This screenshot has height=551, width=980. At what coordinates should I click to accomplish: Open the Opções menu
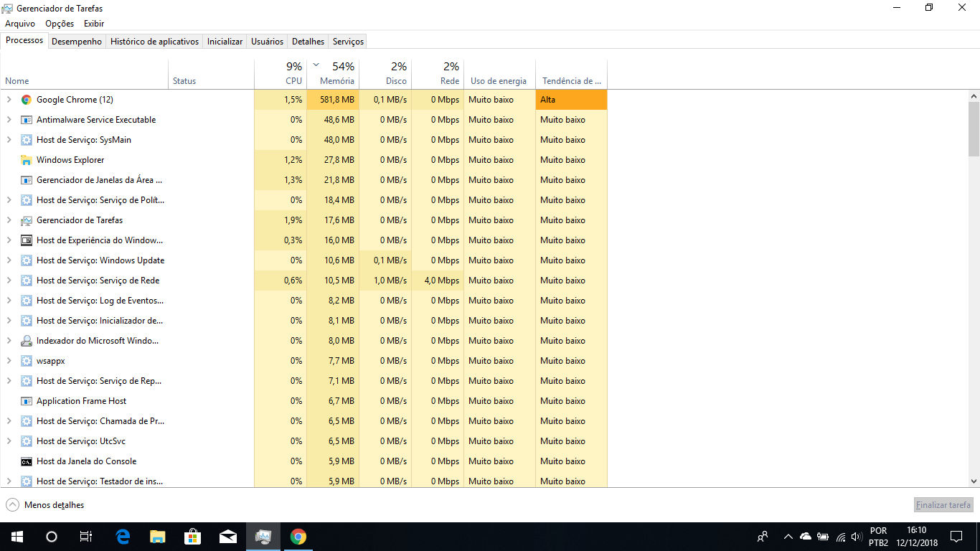point(60,24)
